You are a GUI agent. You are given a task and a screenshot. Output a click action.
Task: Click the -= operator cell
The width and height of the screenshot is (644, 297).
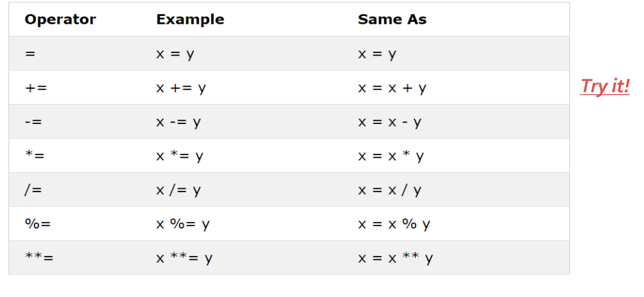(33, 122)
